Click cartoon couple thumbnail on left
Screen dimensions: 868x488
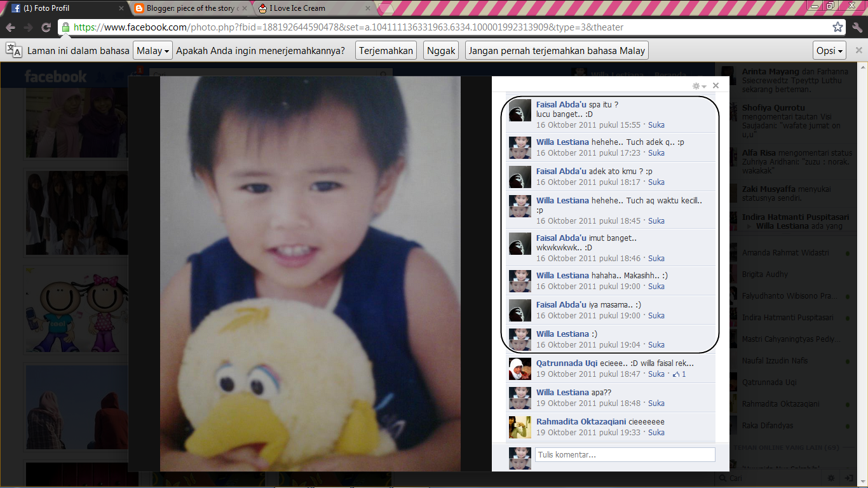pos(76,309)
